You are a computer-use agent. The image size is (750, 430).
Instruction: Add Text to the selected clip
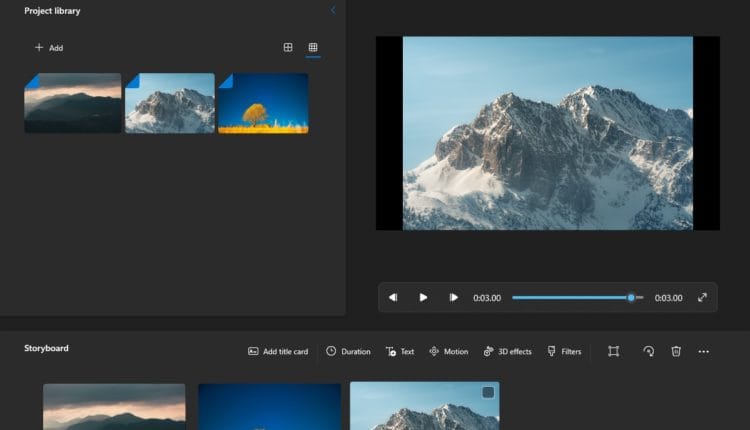[400, 352]
